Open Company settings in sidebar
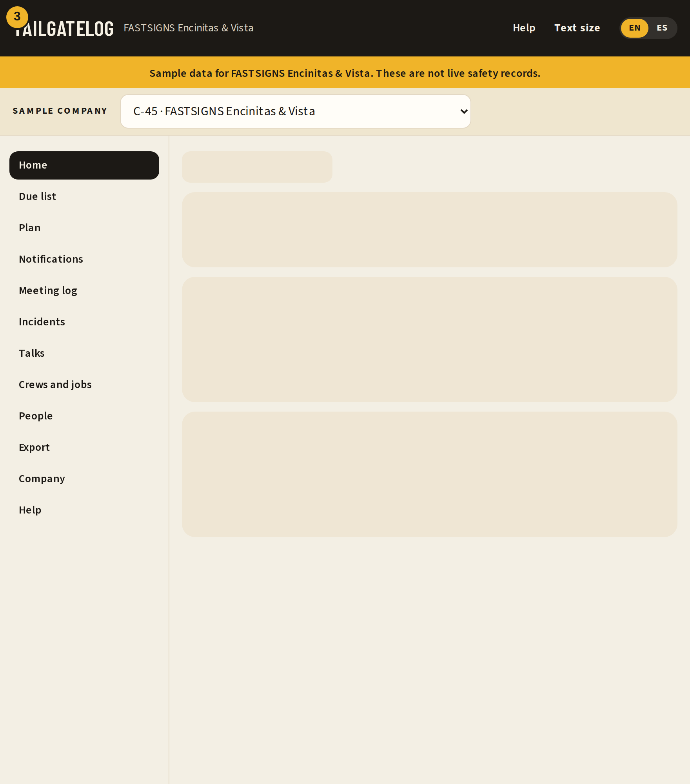The image size is (690, 784). tap(84, 479)
